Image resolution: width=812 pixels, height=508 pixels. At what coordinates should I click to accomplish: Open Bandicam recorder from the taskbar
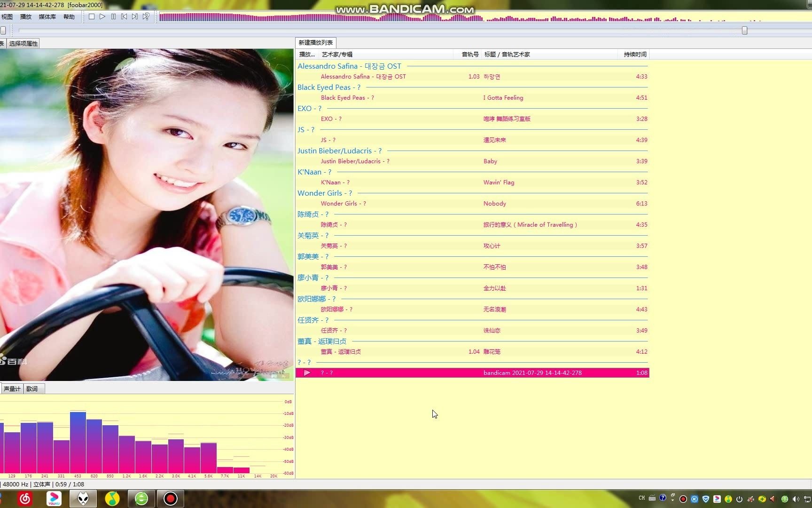click(x=171, y=499)
